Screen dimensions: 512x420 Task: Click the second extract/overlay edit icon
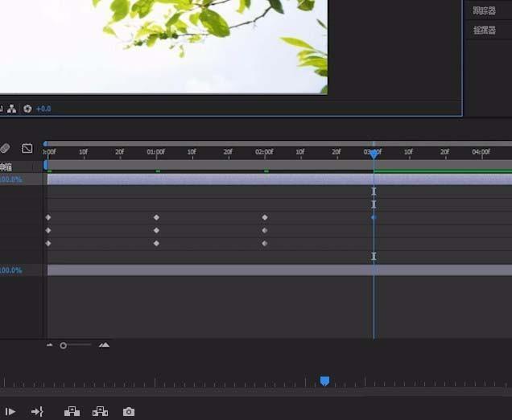point(100,412)
